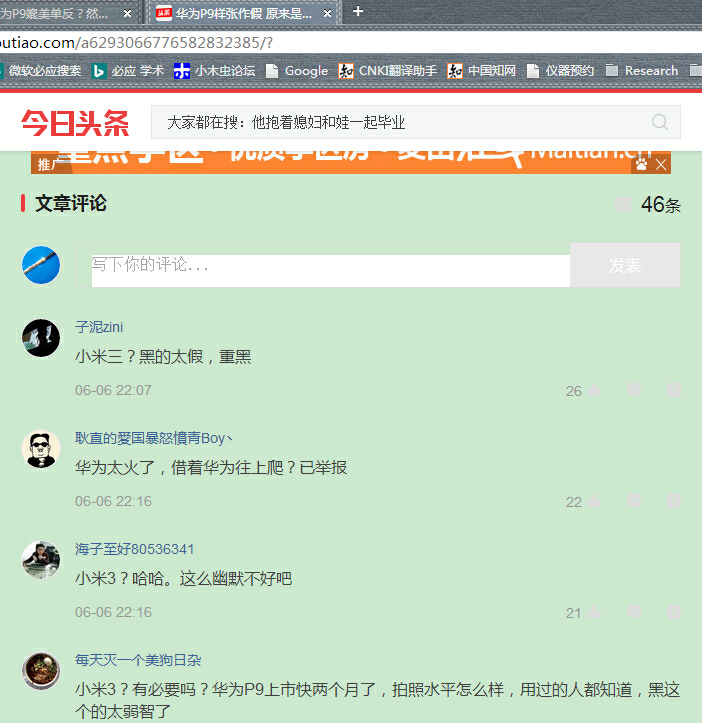Screen dimensions: 702x723
Task: Close the 华为P9样张作假 tab
Action: 327,14
